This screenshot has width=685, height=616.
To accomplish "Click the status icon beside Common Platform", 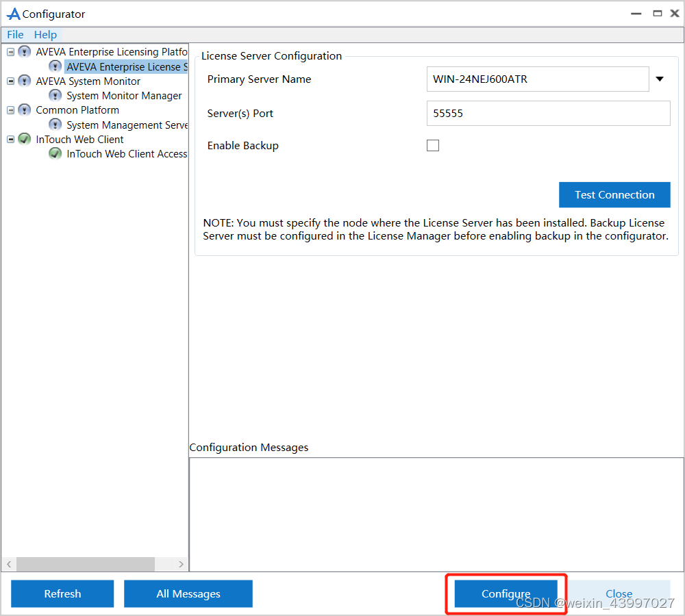I will 25,110.
